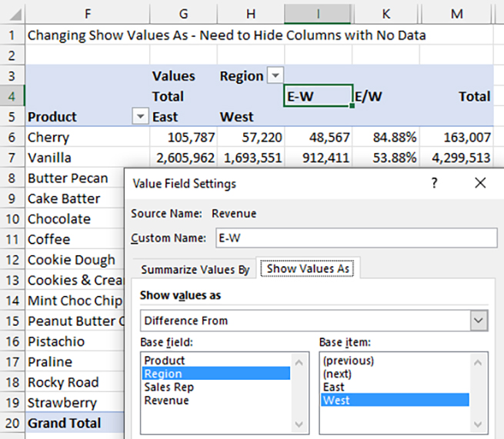Select column H header

(251, 14)
